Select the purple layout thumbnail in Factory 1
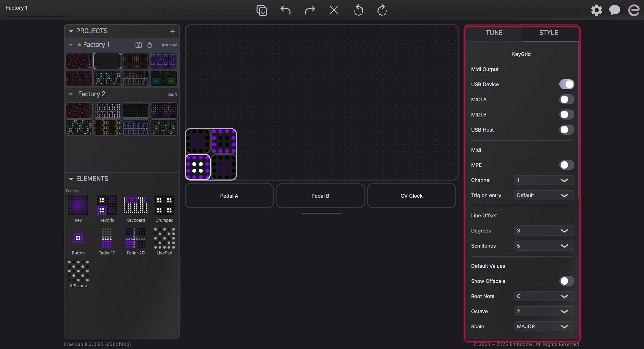Screen dimensions: 644x349 164,61
